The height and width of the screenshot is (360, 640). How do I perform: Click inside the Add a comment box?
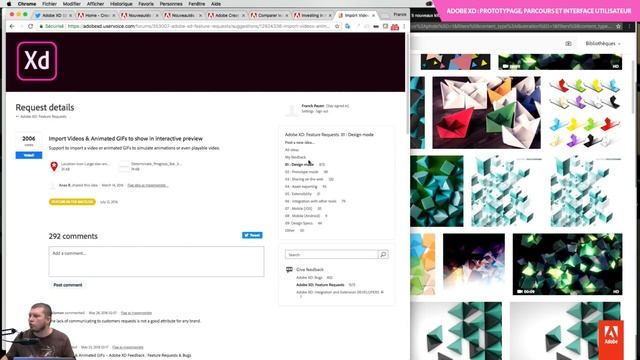coord(156,261)
